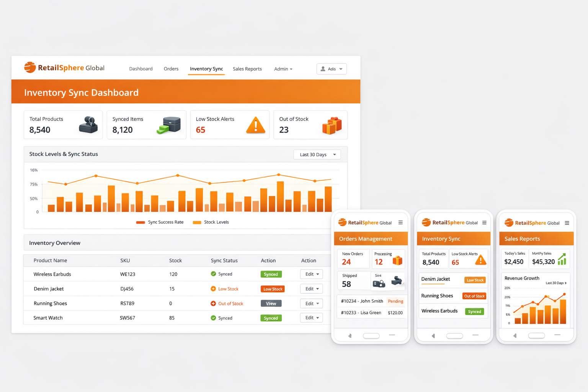588x392 pixels.
Task: Expand Edit dropdown for Wireless Earbuds row
Action: click(x=312, y=274)
